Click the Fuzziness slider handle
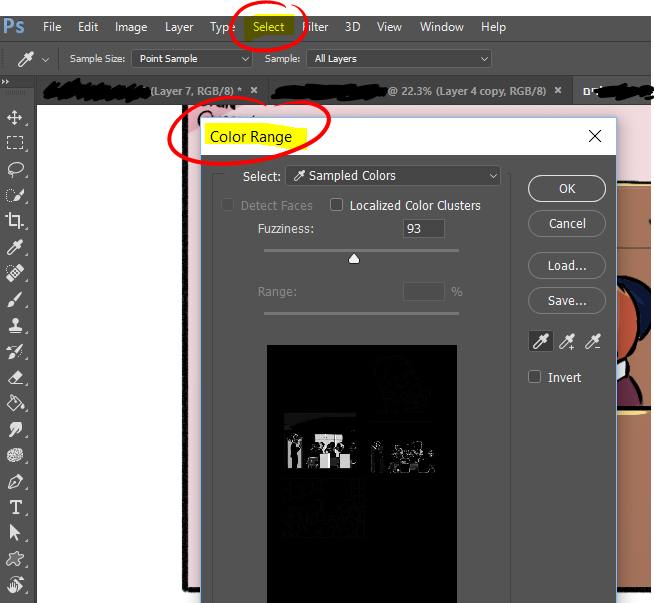Screen dimensions: 654x603 (354, 259)
